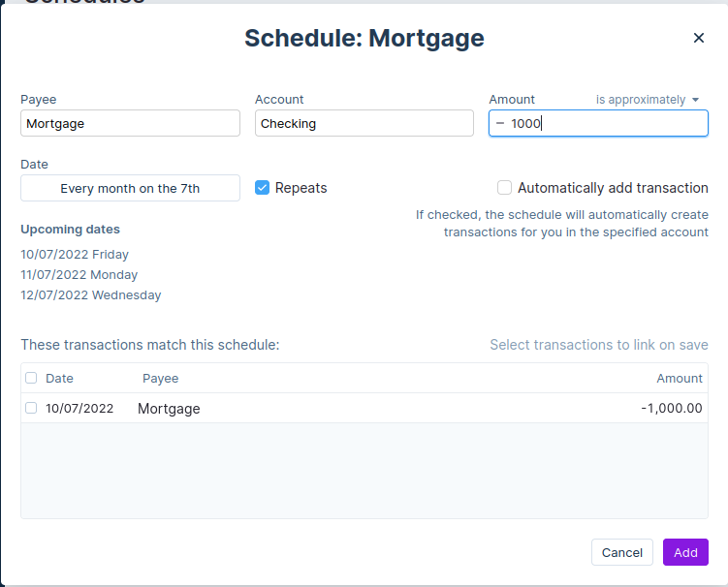Click the purple Add button
Screen dimensions: 728x587
(x=685, y=552)
